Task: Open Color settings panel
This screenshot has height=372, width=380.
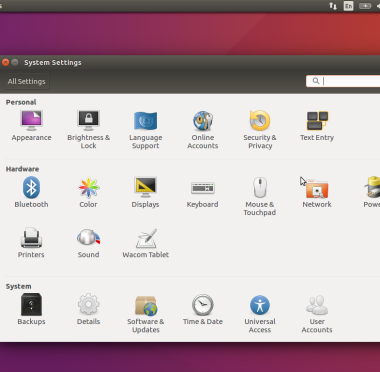Action: click(x=88, y=193)
